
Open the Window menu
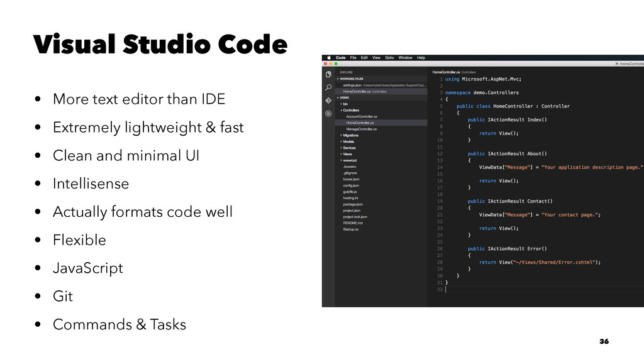(x=405, y=58)
